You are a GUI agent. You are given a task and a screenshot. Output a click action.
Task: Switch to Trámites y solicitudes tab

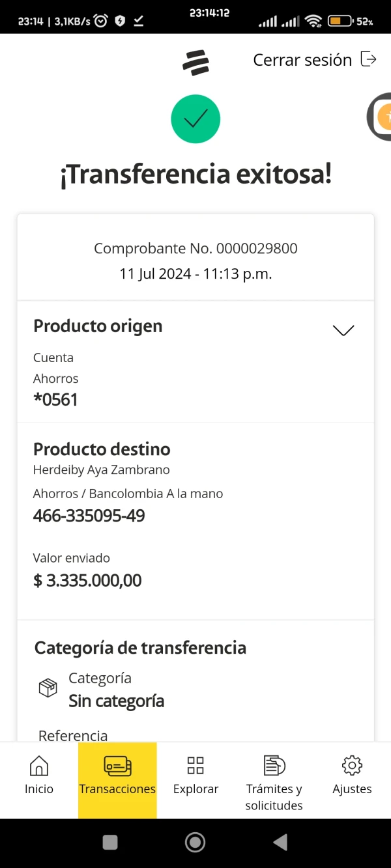coord(274,788)
